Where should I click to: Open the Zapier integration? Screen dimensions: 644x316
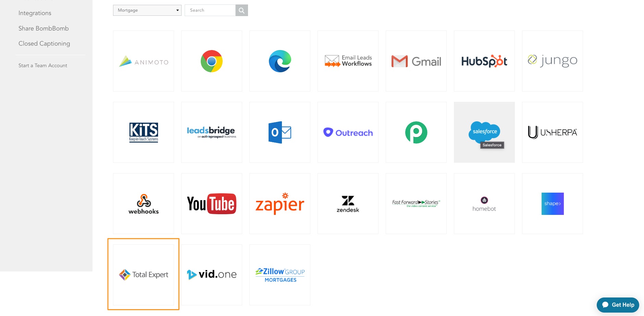(280, 204)
